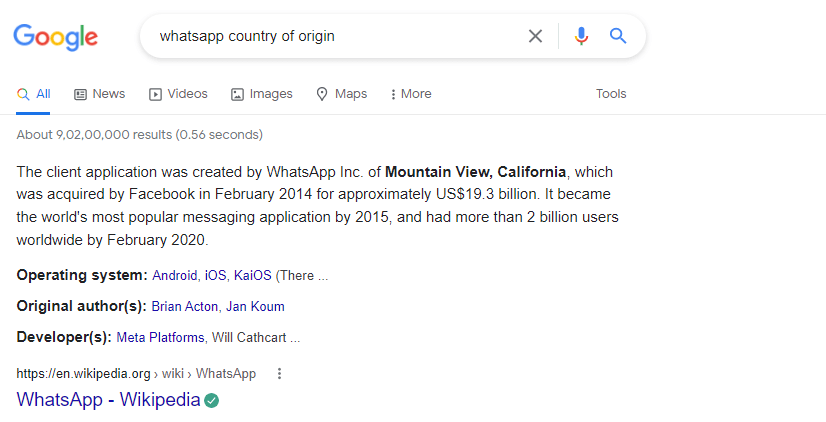Click the Google logo
This screenshot has height=422, width=826.
[x=55, y=37]
